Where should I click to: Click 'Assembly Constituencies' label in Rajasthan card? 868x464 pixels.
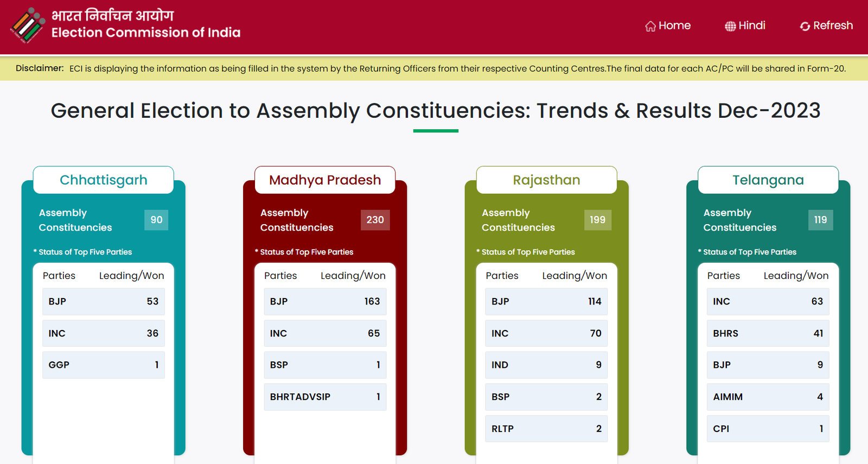pyautogui.click(x=518, y=220)
